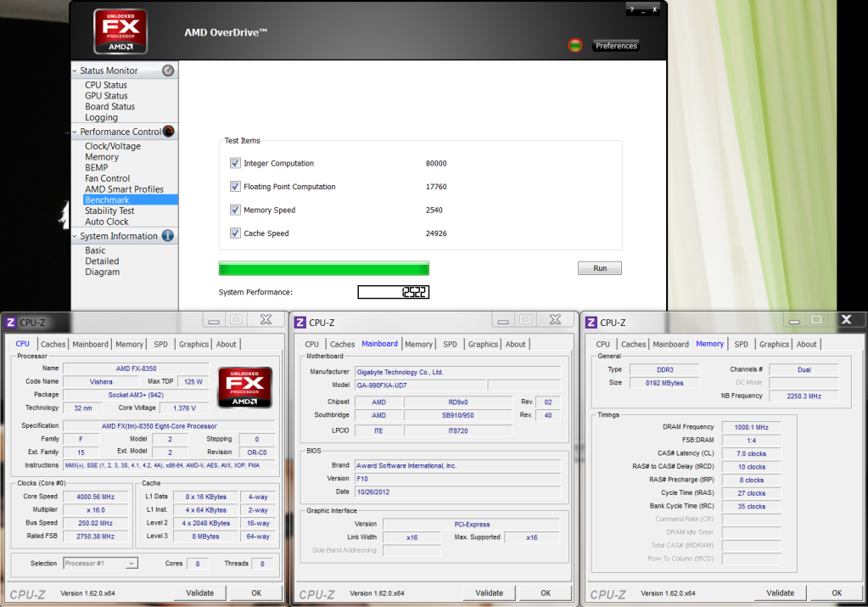Viewport: 868px width, 607px height.
Task: Collapse the System Information section
Action: (75, 237)
